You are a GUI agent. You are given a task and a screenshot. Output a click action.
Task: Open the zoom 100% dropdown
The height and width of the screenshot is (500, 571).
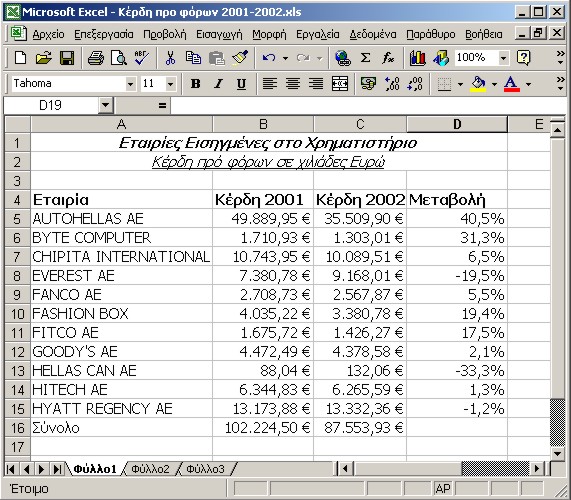pyautogui.click(x=503, y=58)
